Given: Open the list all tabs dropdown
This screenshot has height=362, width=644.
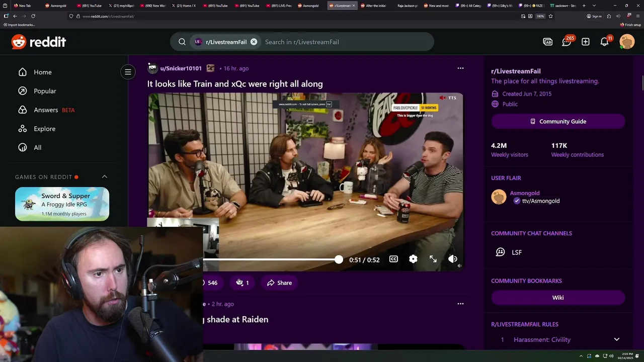Looking at the screenshot, I should (594, 6).
